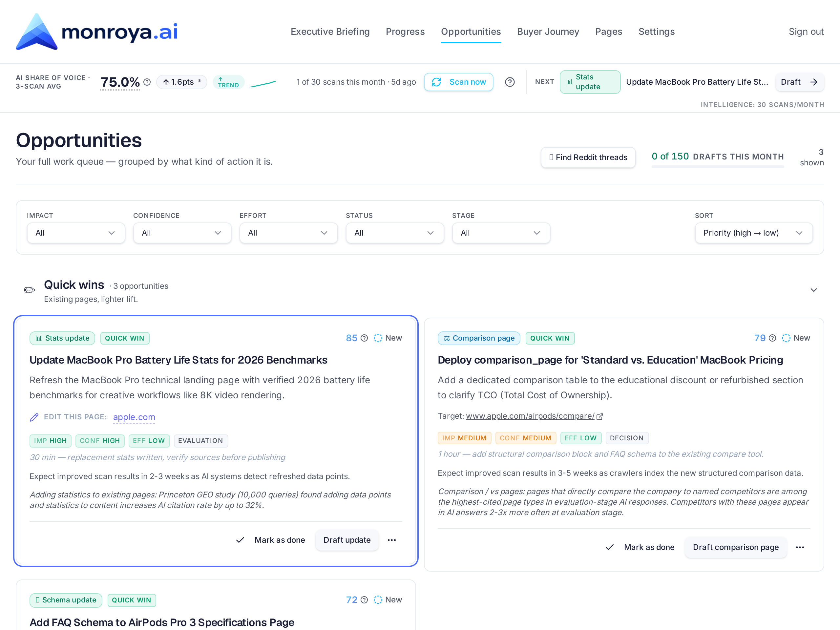The width and height of the screenshot is (840, 630).
Task: Click the score 79 info icon
Action: pos(772,338)
